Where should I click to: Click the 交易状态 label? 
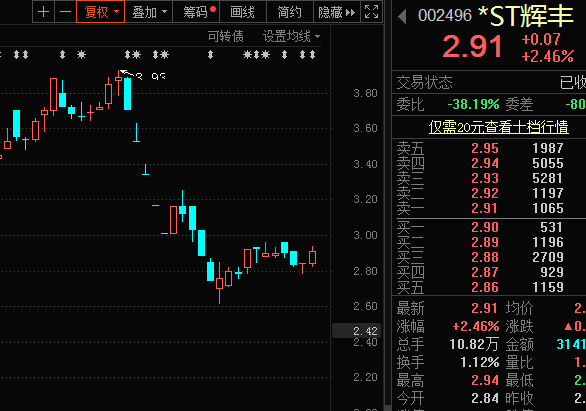425,83
